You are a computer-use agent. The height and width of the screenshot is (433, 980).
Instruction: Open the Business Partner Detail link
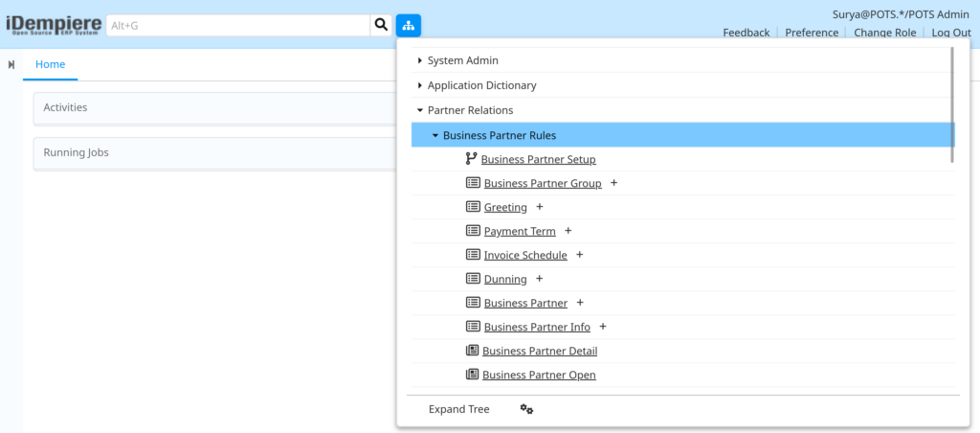(x=540, y=351)
